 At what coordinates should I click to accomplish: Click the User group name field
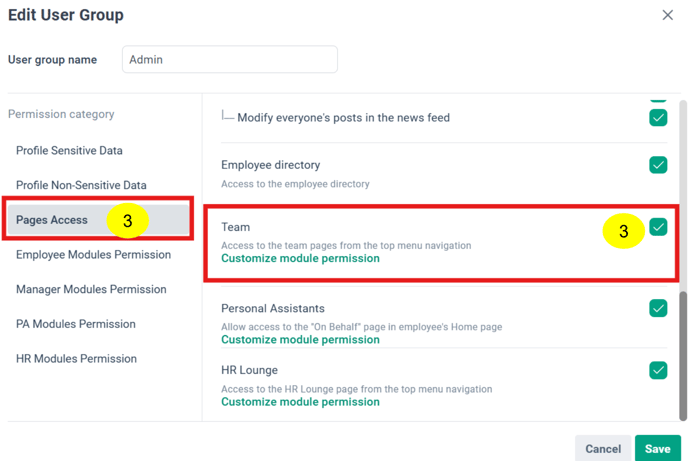pos(230,59)
